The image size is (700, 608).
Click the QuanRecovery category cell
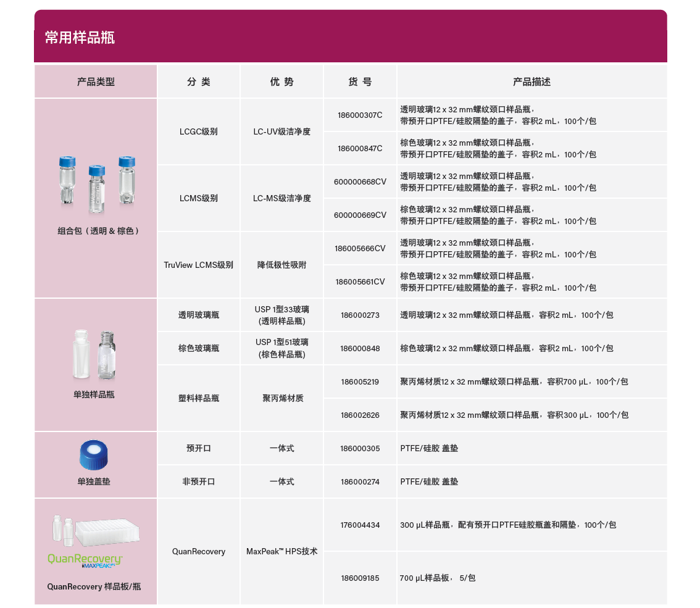click(199, 552)
